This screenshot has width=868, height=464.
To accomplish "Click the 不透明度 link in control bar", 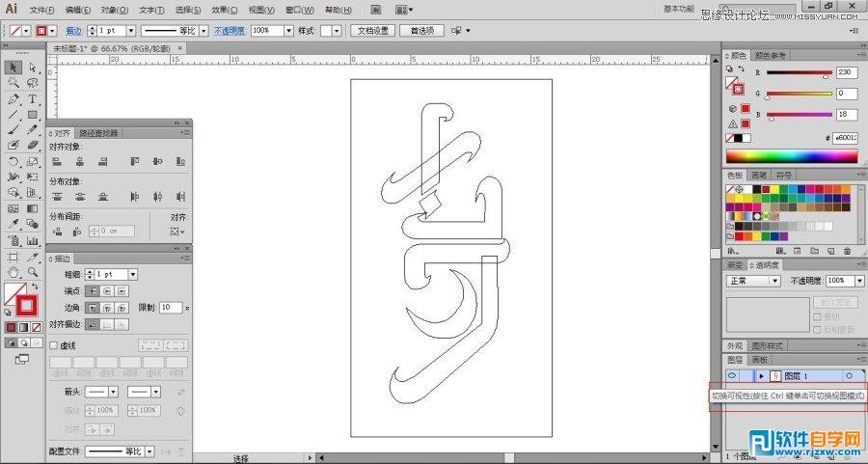I will 230,31.
